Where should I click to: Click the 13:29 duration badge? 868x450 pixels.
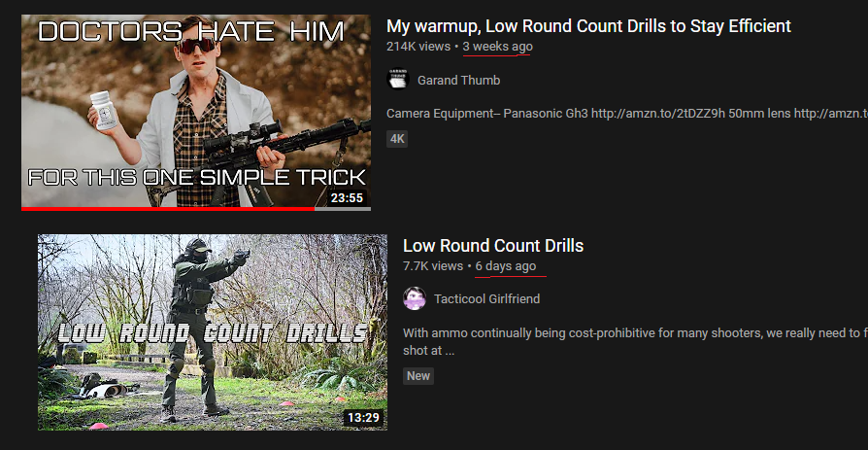(x=363, y=417)
